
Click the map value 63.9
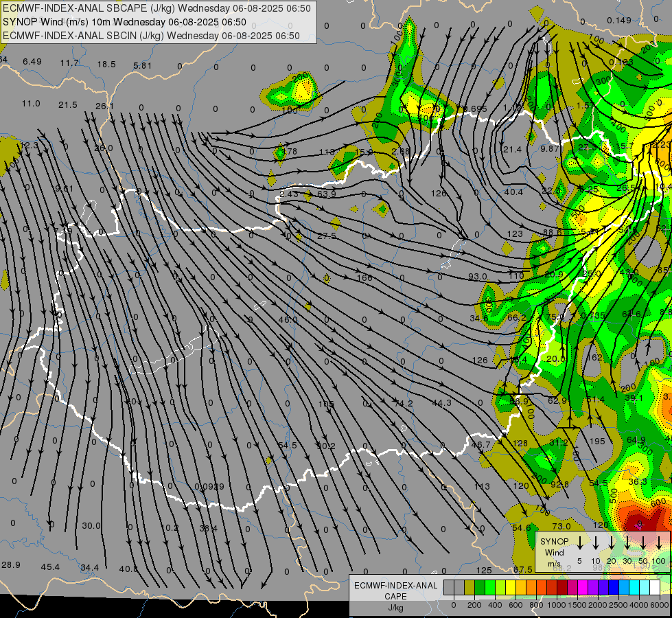pos(327,194)
